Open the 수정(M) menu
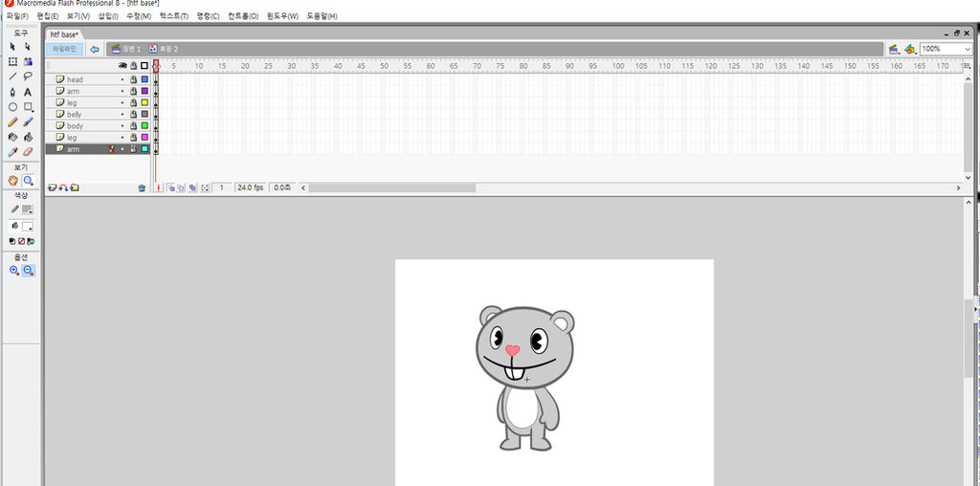Screen dimensions: 980x486 (139, 16)
